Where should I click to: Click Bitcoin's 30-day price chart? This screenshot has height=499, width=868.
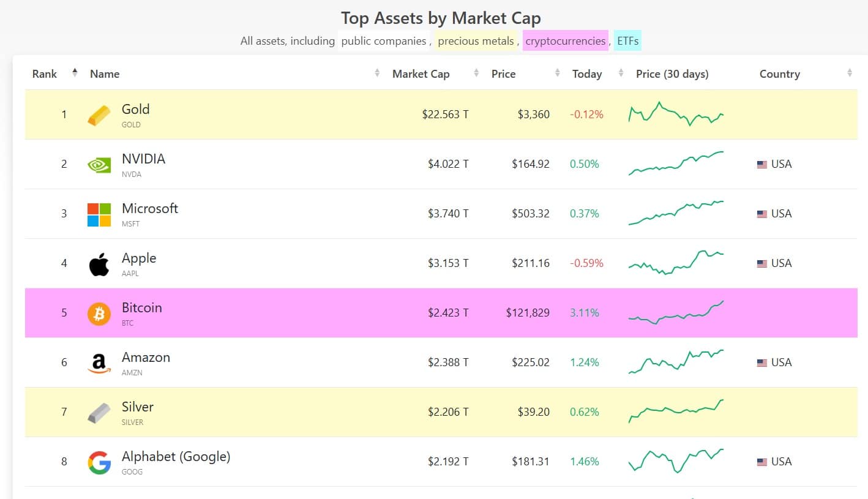click(676, 312)
